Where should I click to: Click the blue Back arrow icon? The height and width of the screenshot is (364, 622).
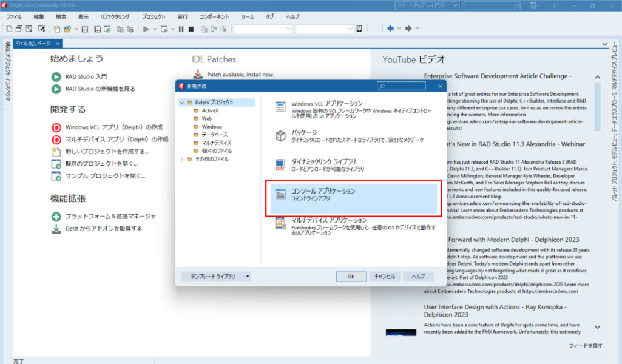pyautogui.click(x=390, y=29)
